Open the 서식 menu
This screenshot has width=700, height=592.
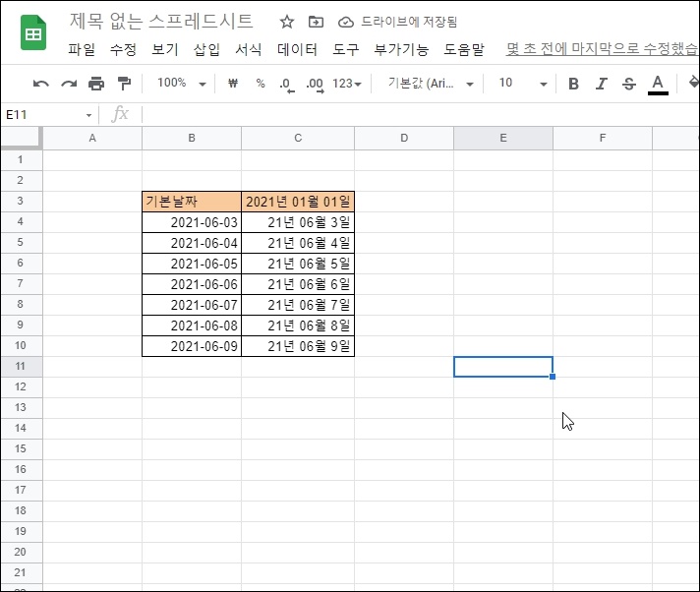[x=248, y=49]
